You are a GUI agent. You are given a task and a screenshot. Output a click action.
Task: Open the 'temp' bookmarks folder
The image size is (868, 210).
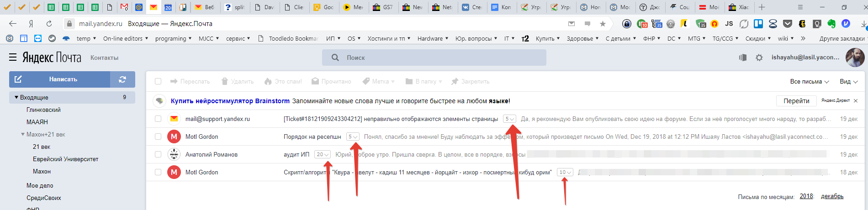click(x=86, y=39)
